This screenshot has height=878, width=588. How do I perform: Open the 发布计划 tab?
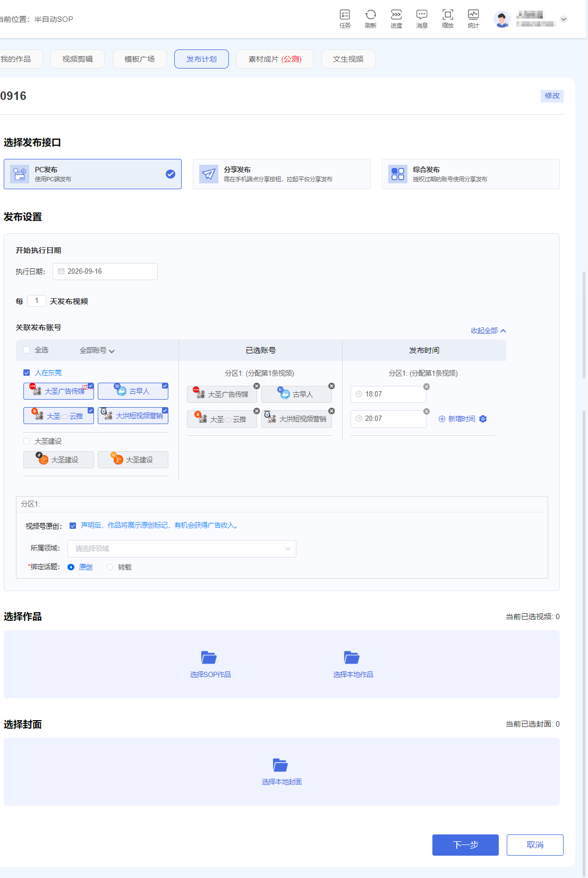click(201, 59)
